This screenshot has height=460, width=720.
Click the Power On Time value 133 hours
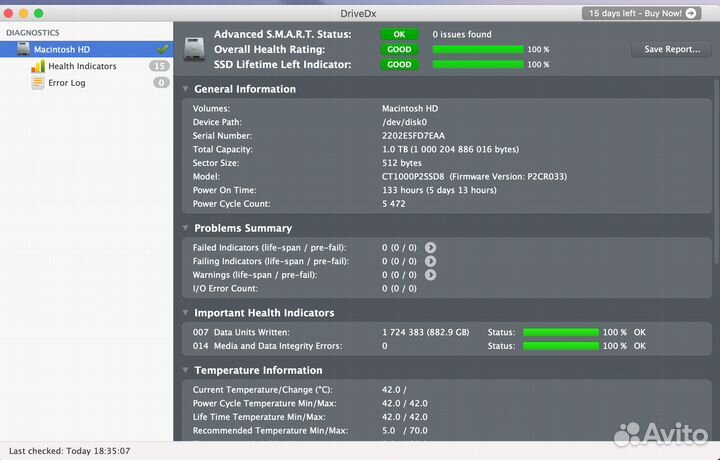439,191
